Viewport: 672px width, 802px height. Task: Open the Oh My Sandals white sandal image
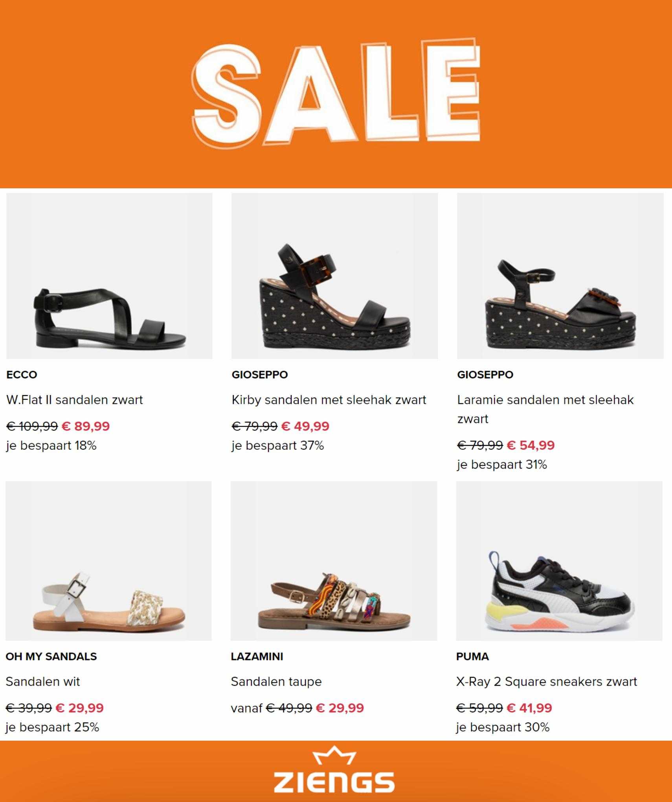pos(108,561)
